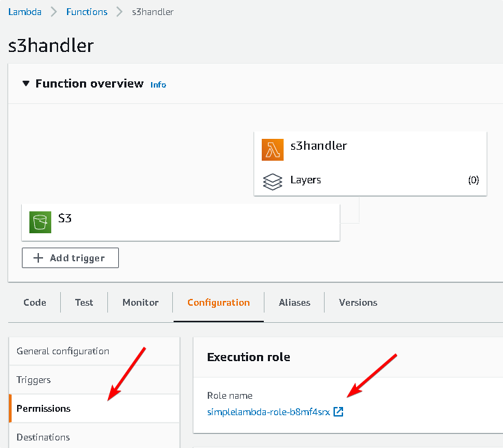Open the Monitor tab
Viewport: 503px width, 448px height.
point(141,302)
